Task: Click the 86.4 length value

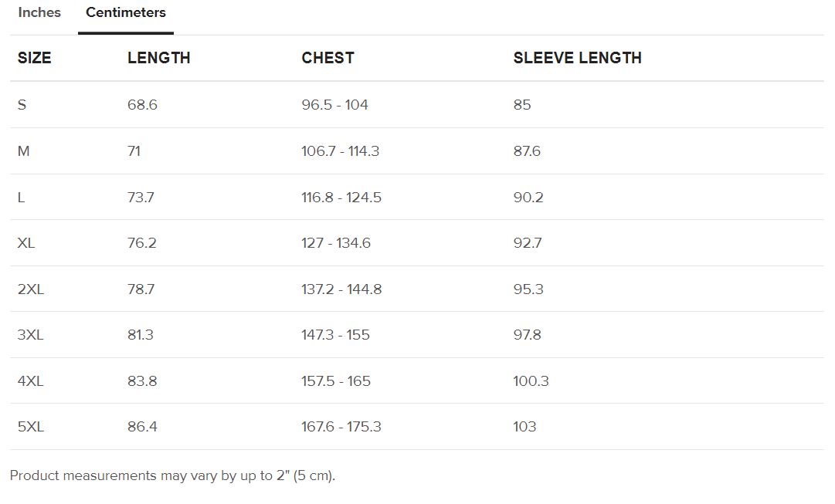Action: [x=142, y=427]
